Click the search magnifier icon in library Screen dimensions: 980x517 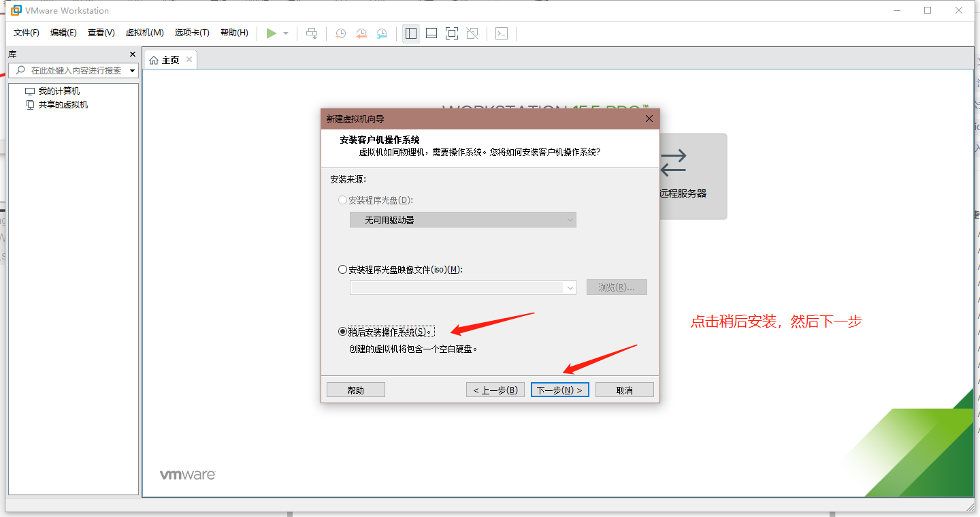coord(20,70)
